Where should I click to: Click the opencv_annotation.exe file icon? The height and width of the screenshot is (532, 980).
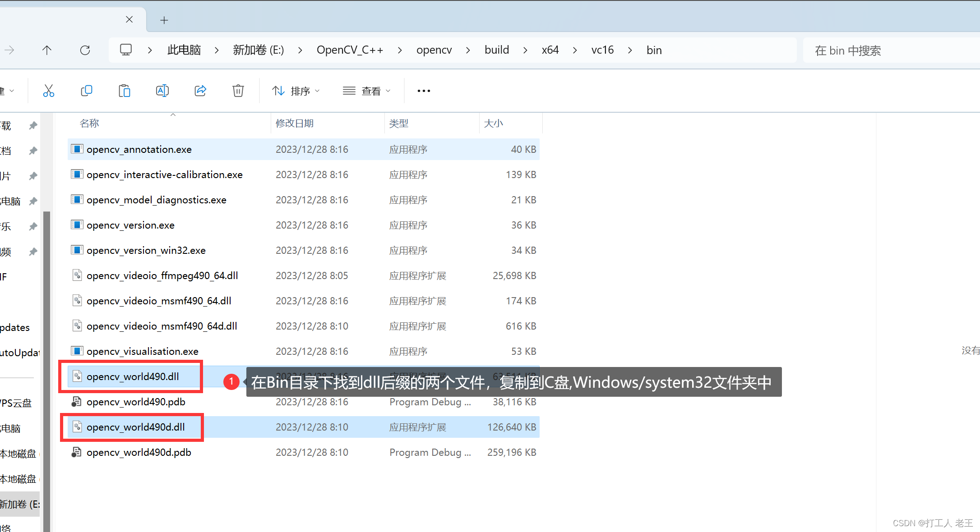(x=77, y=149)
